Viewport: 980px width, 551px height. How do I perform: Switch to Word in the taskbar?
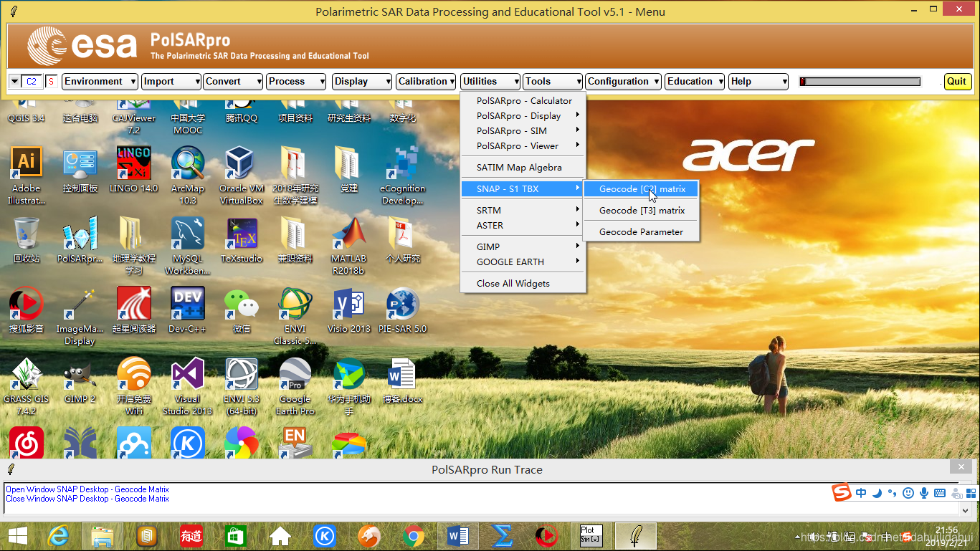pos(457,535)
